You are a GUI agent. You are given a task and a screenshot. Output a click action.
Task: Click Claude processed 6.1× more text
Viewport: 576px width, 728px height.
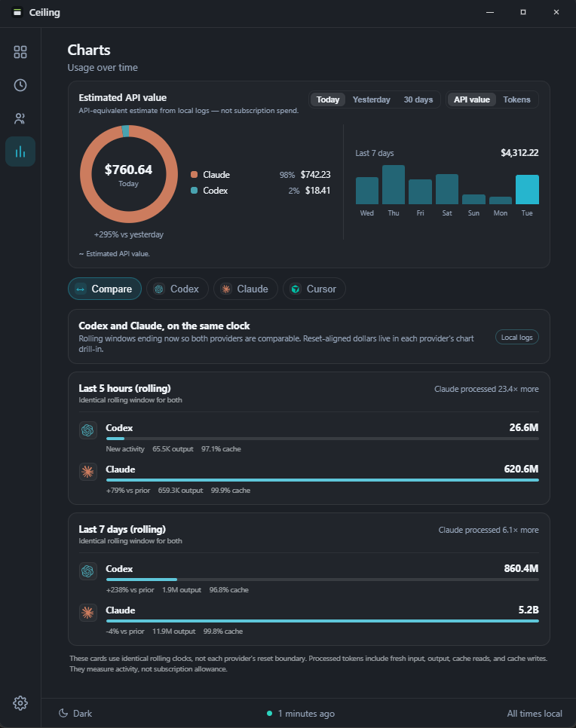coord(489,530)
